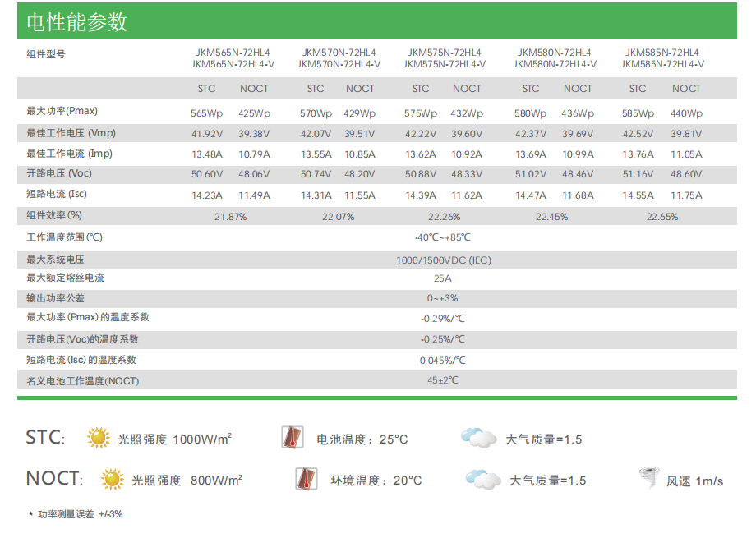
Task: Click the large STC: legend label
Action: click(45, 437)
